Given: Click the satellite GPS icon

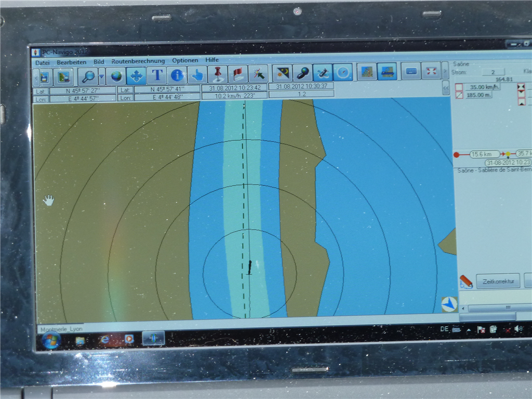Looking at the screenshot, I should (x=323, y=72).
